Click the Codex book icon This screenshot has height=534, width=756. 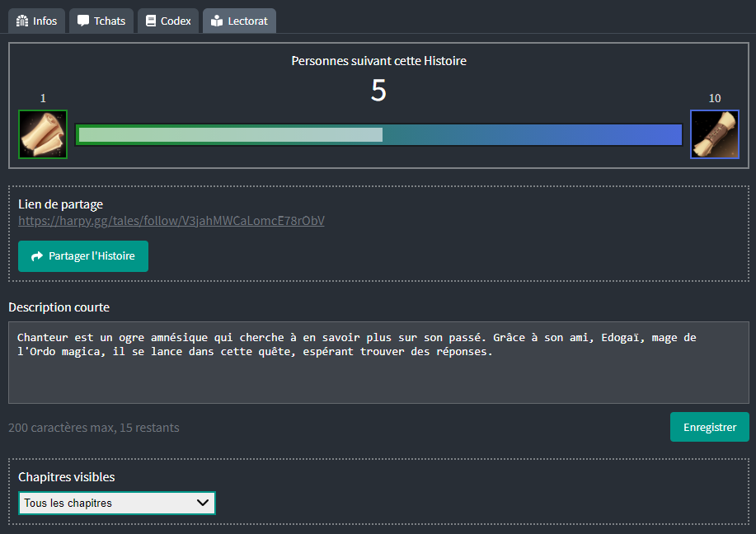150,21
